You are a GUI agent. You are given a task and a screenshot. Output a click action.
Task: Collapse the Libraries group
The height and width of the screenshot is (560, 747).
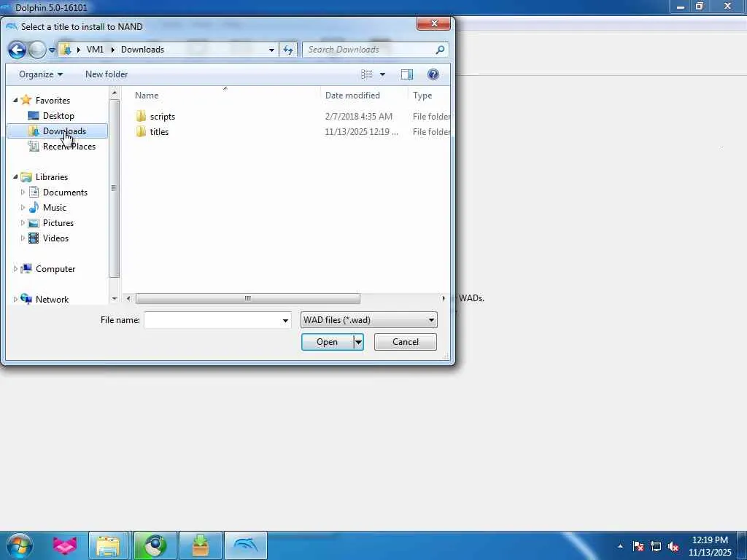(x=15, y=176)
